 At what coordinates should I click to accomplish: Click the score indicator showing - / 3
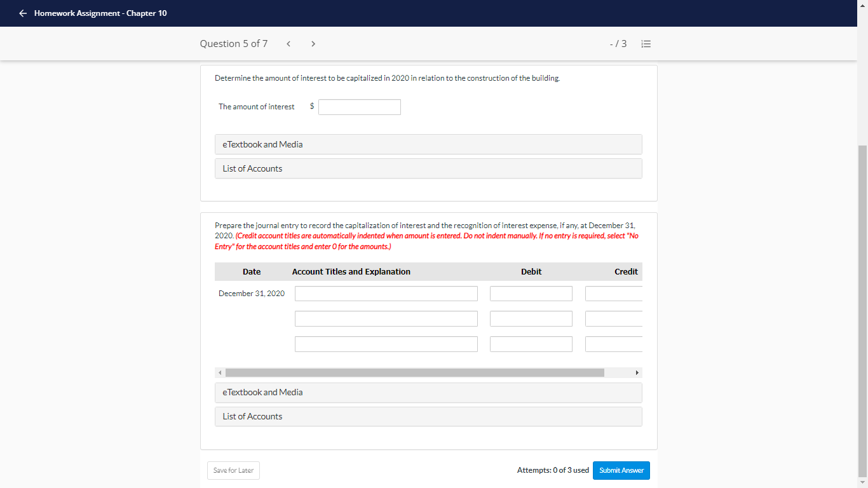click(617, 43)
